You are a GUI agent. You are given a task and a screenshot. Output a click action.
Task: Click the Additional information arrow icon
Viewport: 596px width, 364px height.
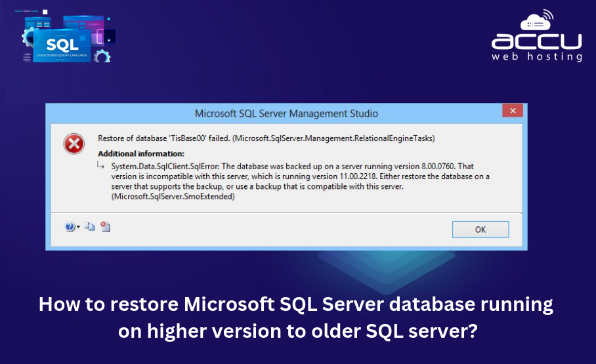[101, 167]
